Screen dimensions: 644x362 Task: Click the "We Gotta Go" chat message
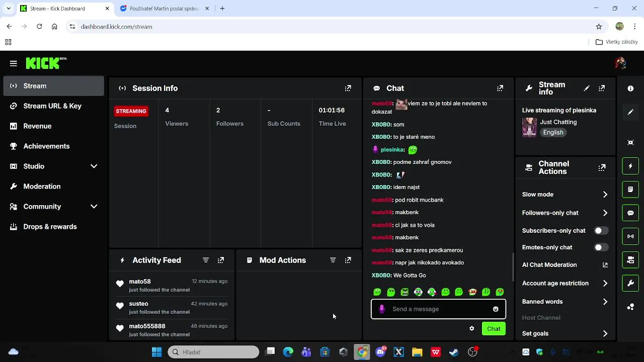click(410, 276)
